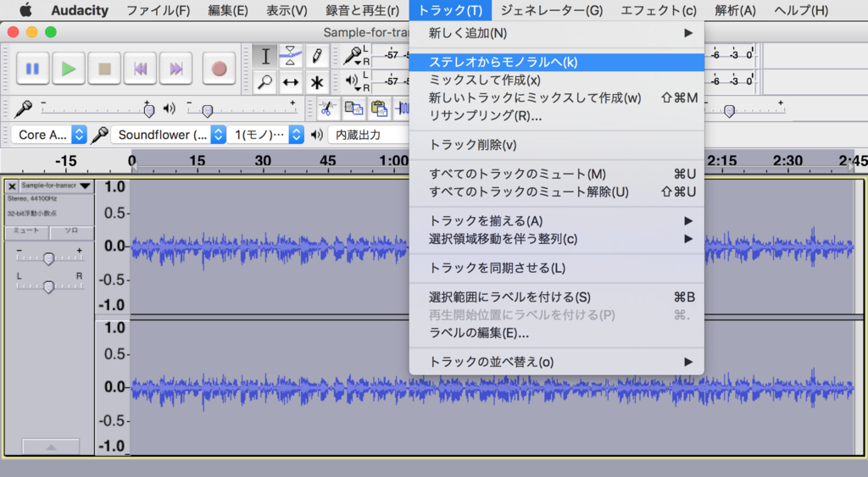This screenshot has height=477, width=868.
Task: Click the 30 mark on the timeline ruler
Action: pyautogui.click(x=263, y=161)
